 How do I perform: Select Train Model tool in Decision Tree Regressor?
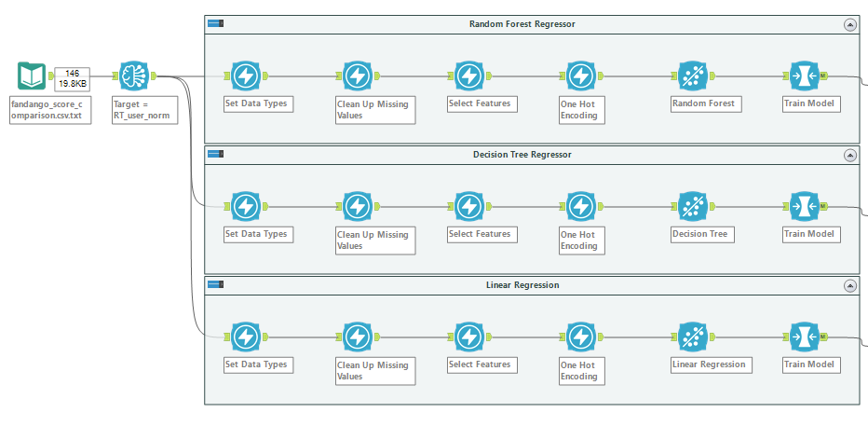[x=805, y=207]
